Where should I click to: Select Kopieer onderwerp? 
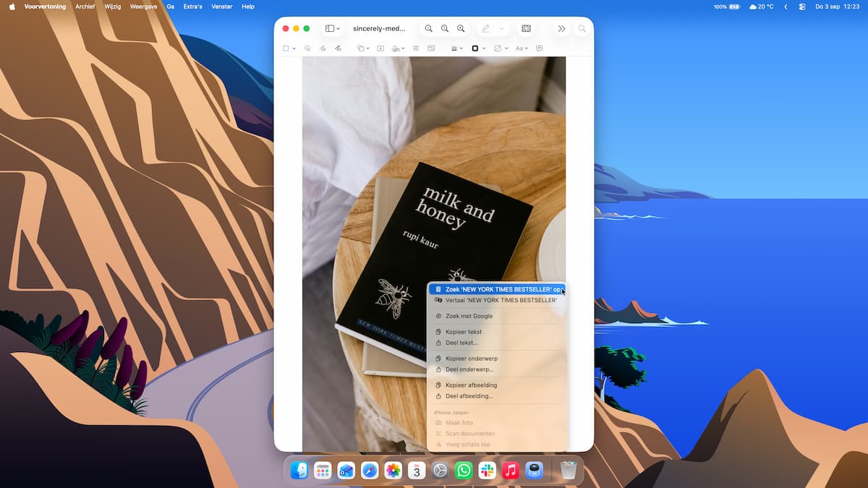498,359
